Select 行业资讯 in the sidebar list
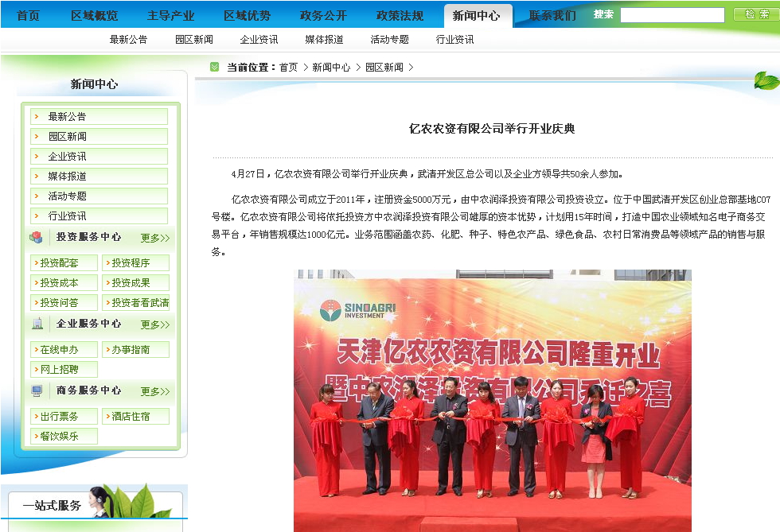This screenshot has height=532, width=780. pyautogui.click(x=99, y=216)
